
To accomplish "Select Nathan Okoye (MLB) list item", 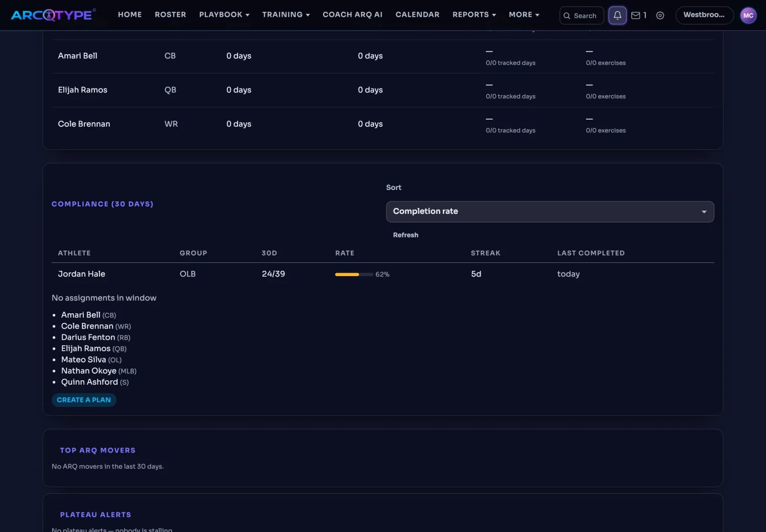I will pos(99,371).
